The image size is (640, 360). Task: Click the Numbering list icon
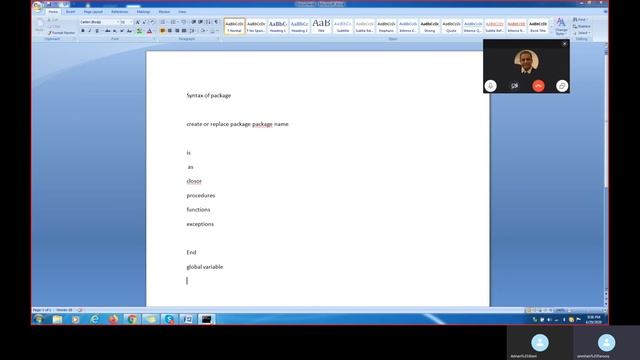click(174, 22)
